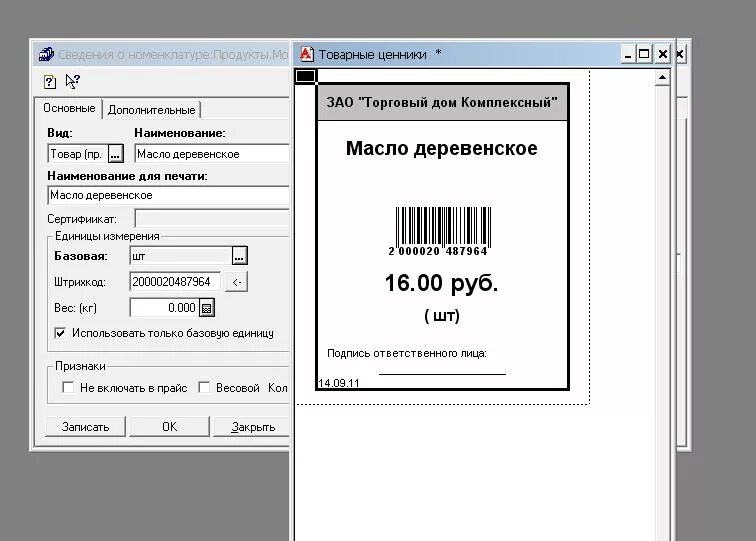
Task: Maximize the Товарные ценники window
Action: [644, 54]
